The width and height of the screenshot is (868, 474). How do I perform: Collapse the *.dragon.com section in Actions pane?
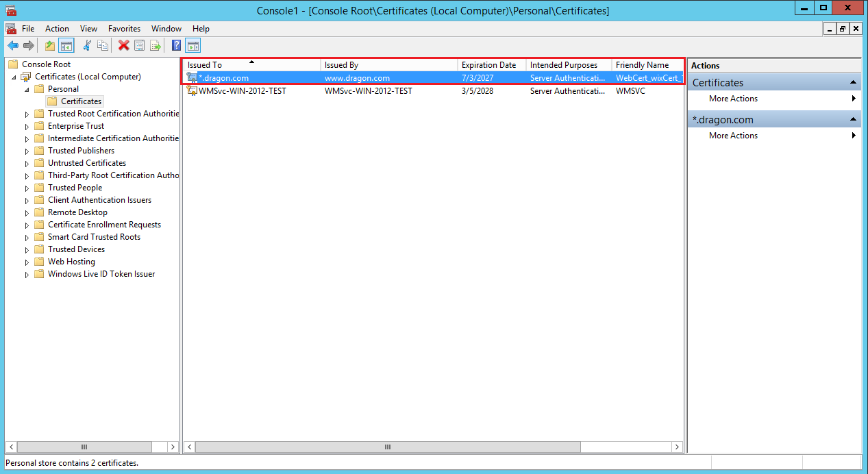click(854, 119)
